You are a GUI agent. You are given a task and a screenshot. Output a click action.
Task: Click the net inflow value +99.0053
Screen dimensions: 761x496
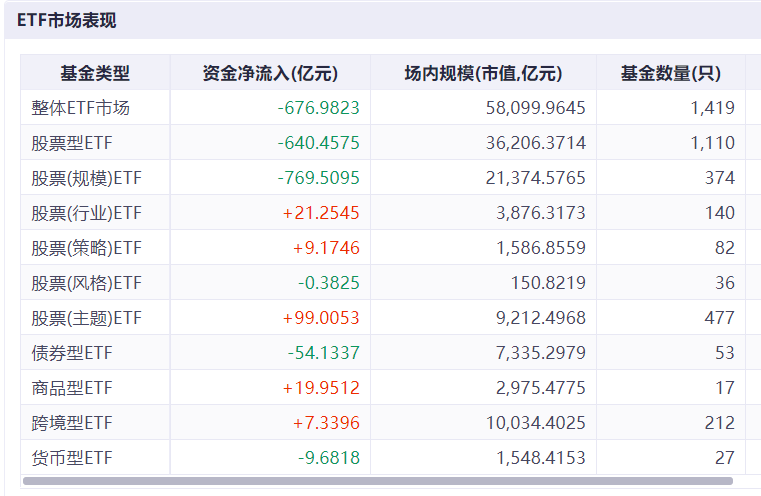coord(321,317)
